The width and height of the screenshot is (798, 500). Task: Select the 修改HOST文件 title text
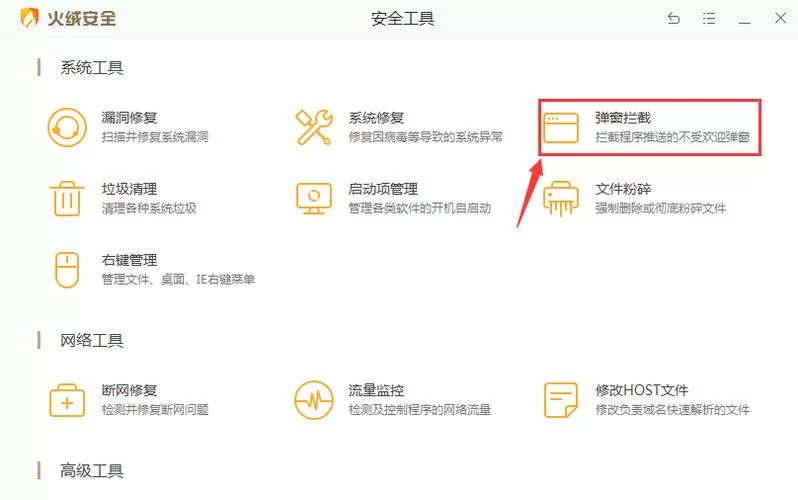click(x=642, y=391)
